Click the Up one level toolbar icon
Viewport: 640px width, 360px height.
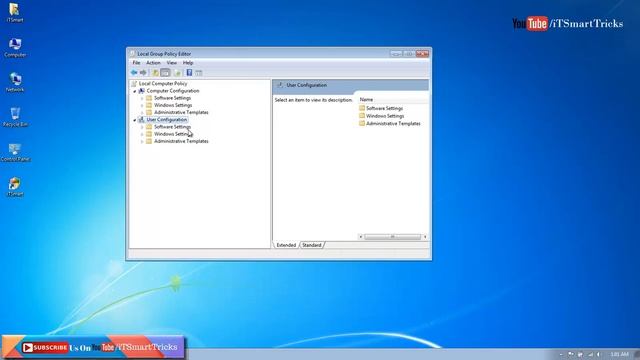click(155, 73)
